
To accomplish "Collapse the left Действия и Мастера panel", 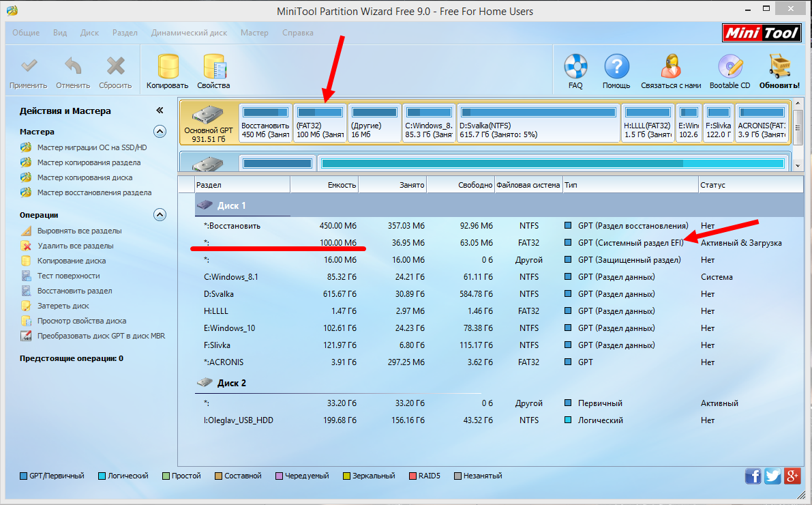I will click(160, 109).
